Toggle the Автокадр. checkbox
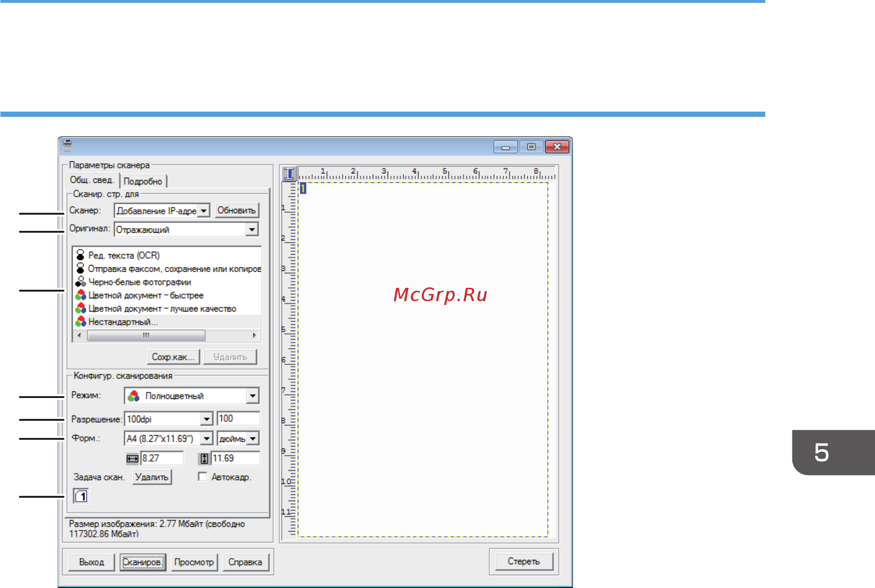The image size is (875, 588). (x=203, y=476)
